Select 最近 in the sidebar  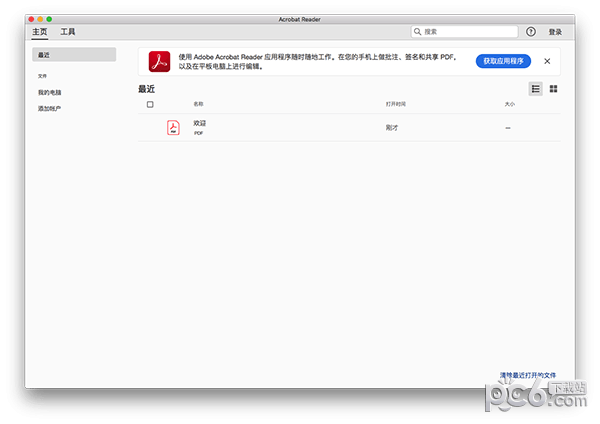click(74, 55)
